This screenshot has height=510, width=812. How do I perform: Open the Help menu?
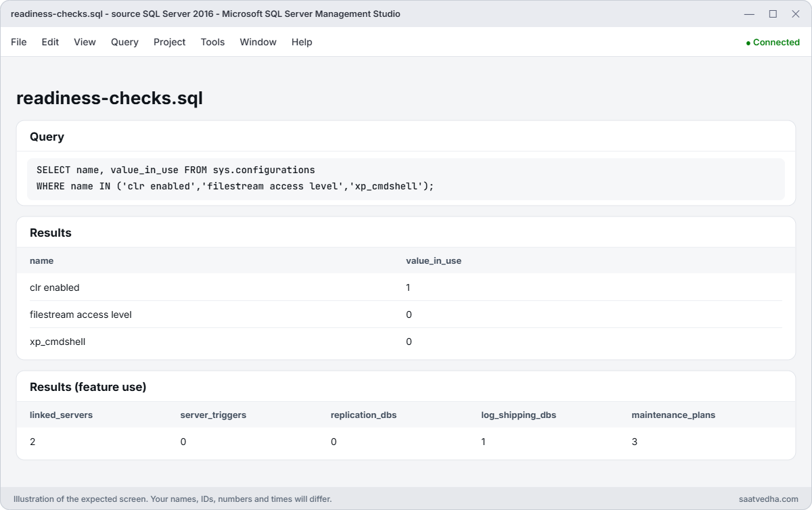coord(302,42)
